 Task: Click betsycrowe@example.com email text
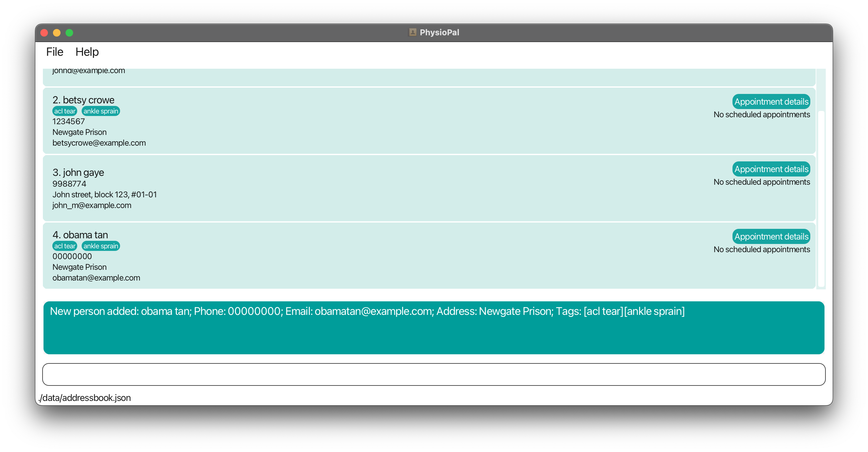[99, 143]
